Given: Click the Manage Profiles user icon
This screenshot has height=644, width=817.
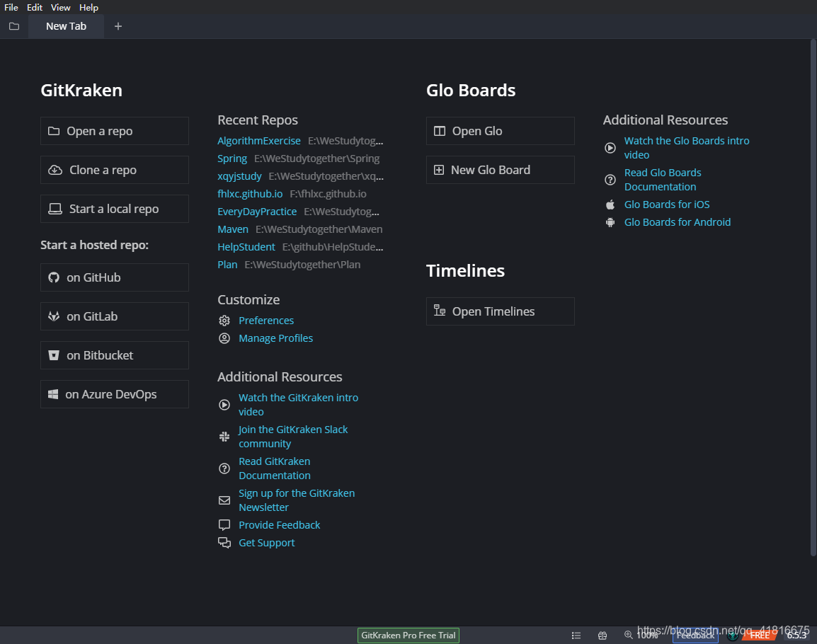Looking at the screenshot, I should [224, 338].
